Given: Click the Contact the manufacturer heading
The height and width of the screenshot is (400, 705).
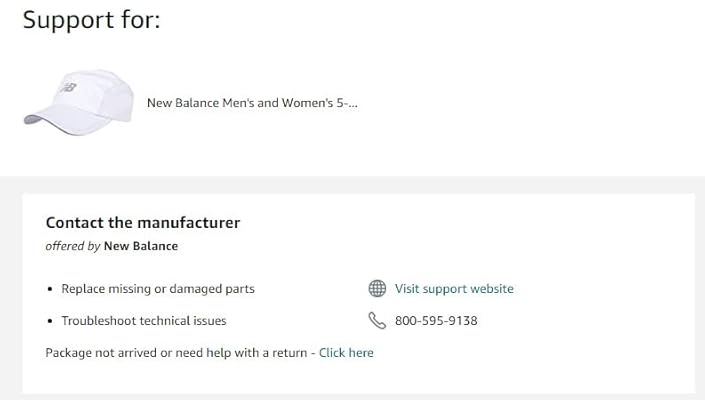Looking at the screenshot, I should click(143, 223).
